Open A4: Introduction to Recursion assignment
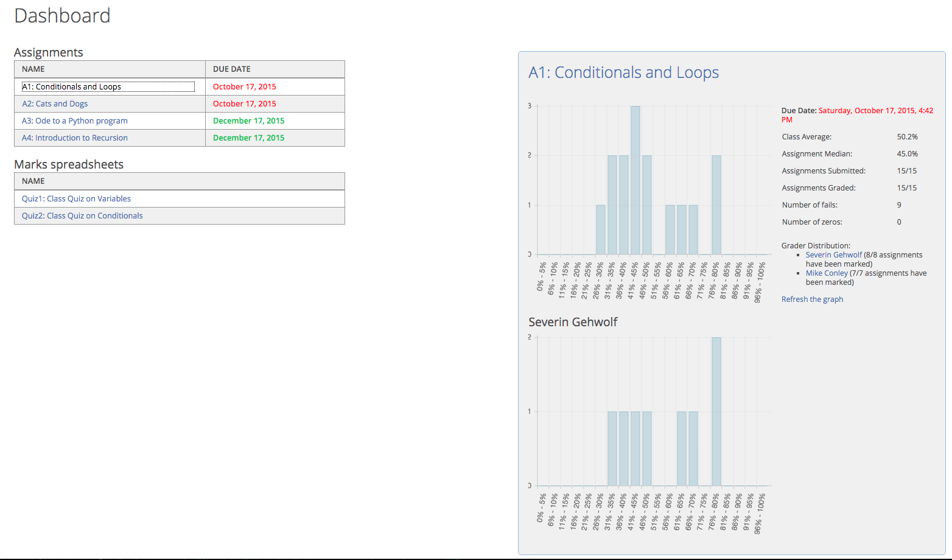The image size is (952, 560). (75, 138)
